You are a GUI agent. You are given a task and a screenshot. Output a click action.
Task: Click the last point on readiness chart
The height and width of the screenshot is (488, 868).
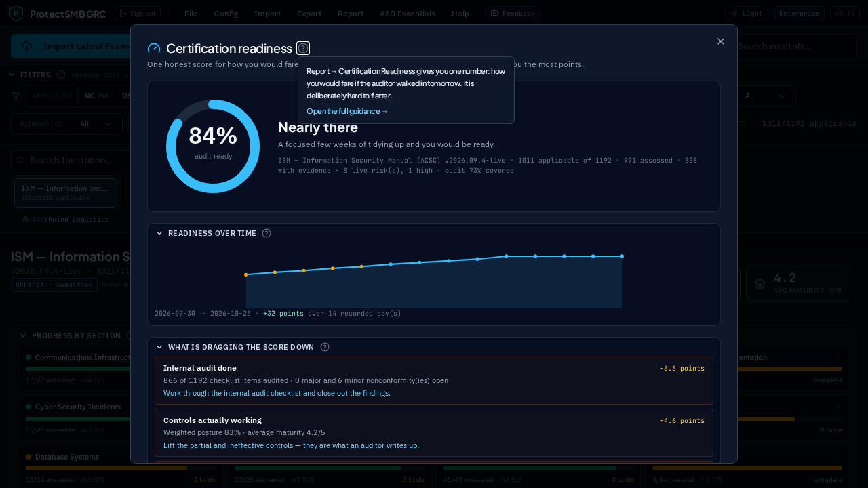(622, 256)
